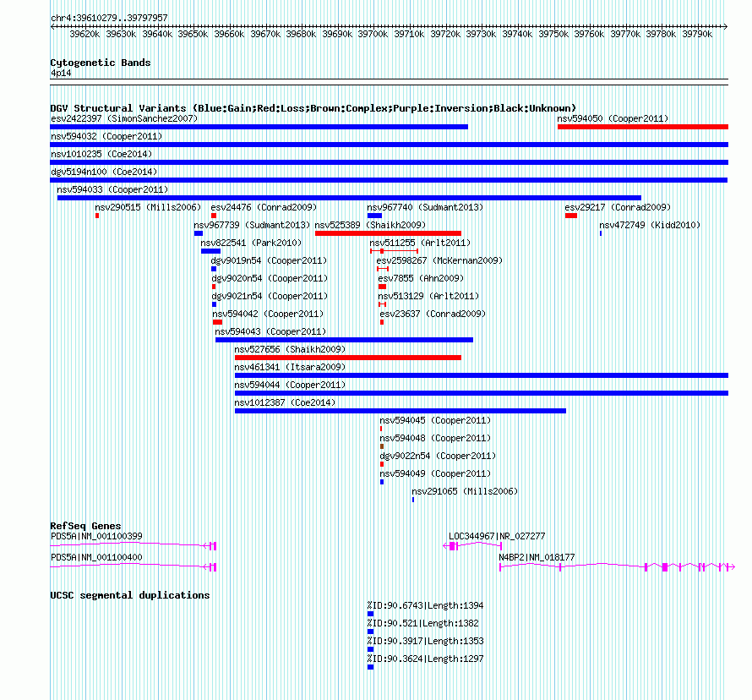Click the nsv1010235 (Coe2014) variant label

tap(101, 154)
